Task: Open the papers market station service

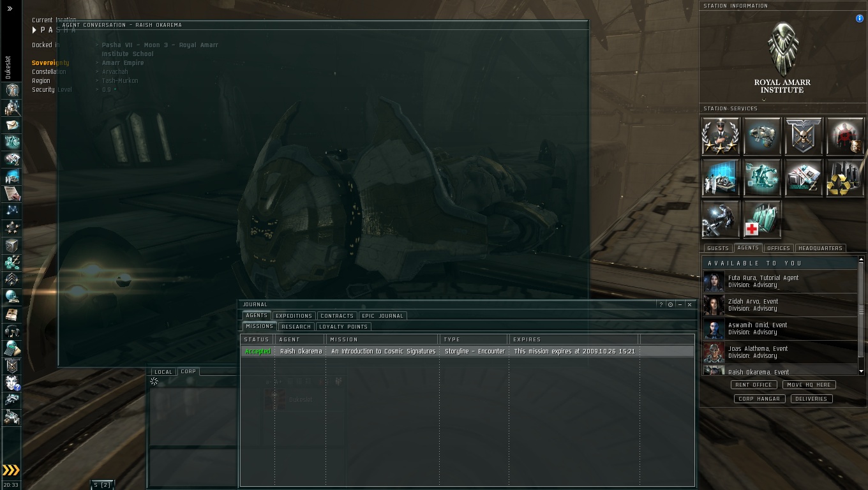Action: [x=804, y=177]
